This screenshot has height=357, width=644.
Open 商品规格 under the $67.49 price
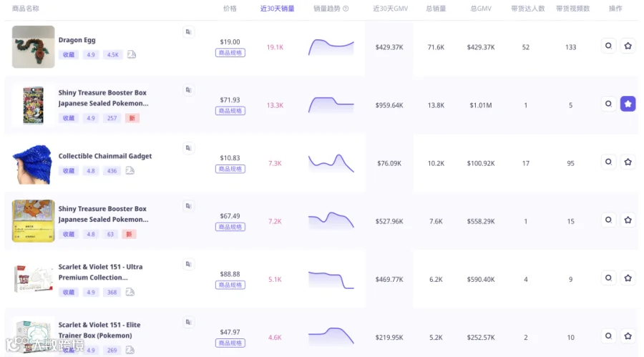coord(230,227)
